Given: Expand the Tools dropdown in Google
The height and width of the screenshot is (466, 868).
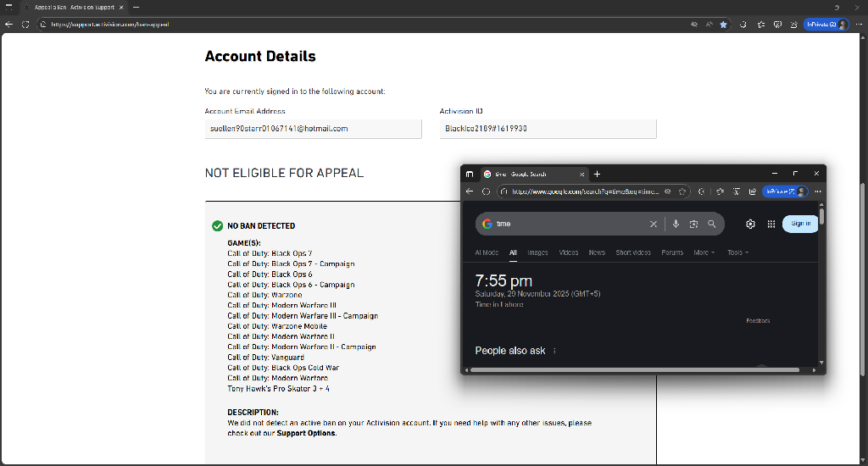Looking at the screenshot, I should pos(737,252).
